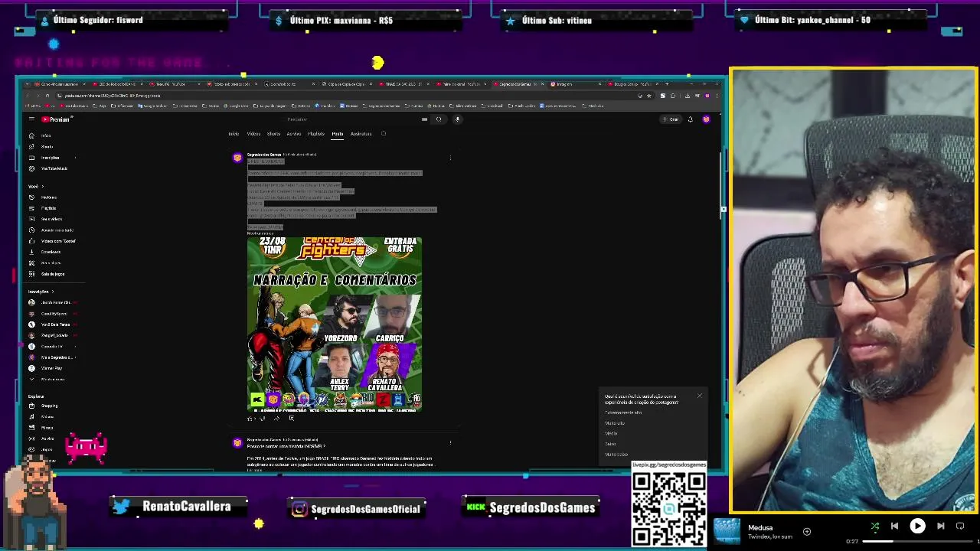
Task: Click the search magnifier button in YouTube header
Action: coord(439,119)
